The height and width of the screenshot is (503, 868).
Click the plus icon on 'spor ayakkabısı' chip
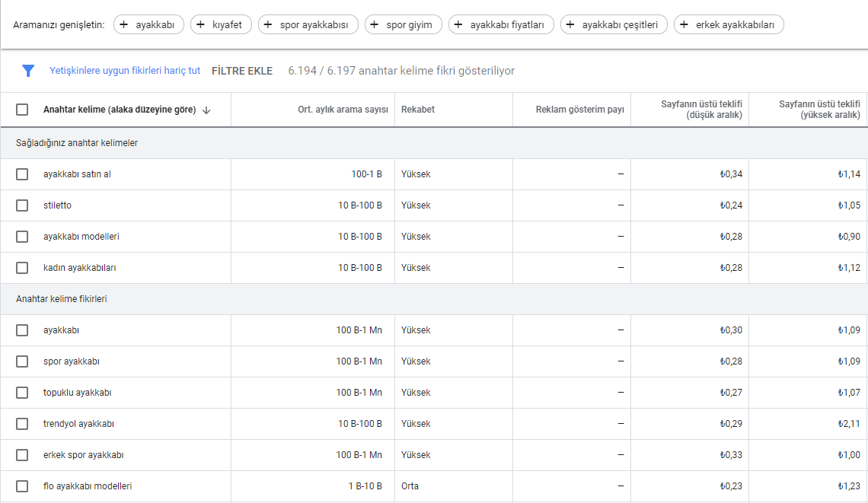(269, 25)
